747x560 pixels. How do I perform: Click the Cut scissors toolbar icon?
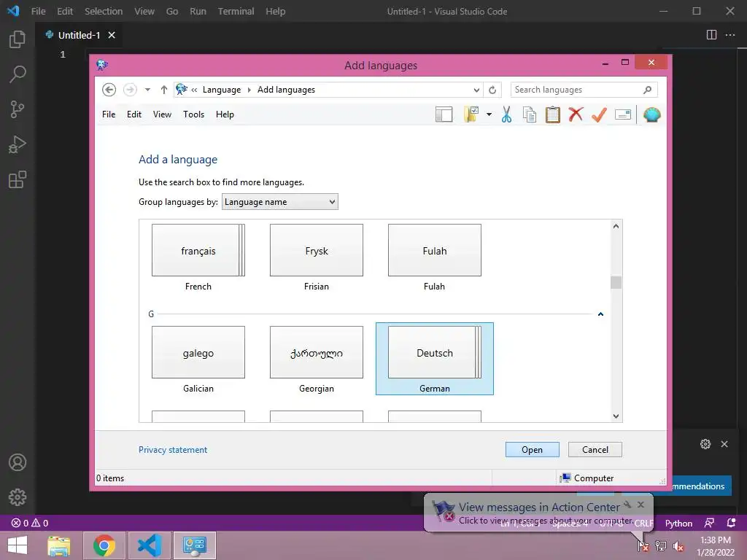[506, 114]
